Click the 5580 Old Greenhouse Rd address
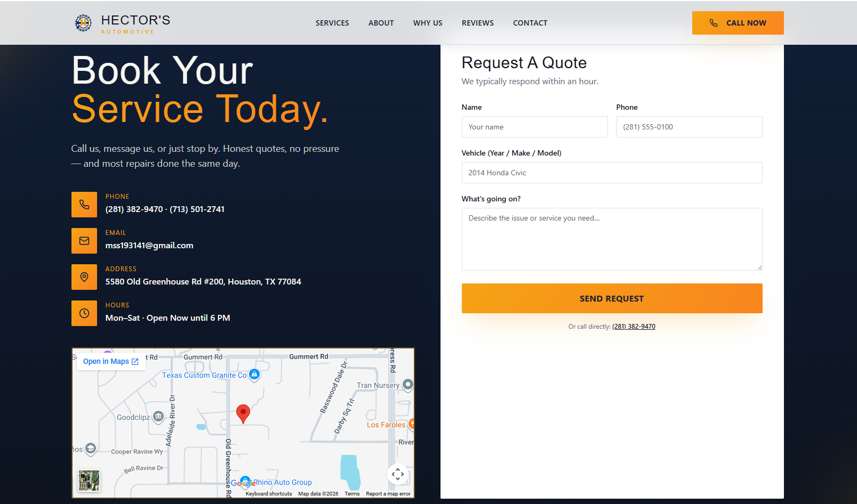Screen dimensions: 857x504 [x=203, y=282]
